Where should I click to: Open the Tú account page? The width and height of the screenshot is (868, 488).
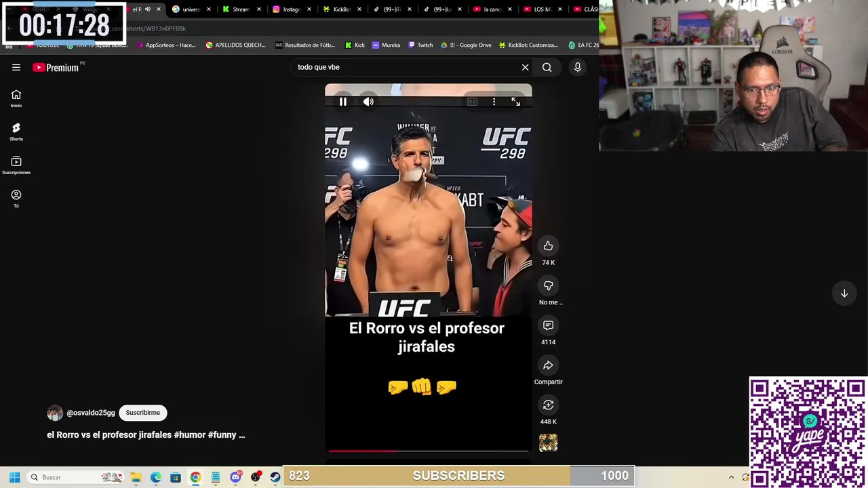[16, 199]
